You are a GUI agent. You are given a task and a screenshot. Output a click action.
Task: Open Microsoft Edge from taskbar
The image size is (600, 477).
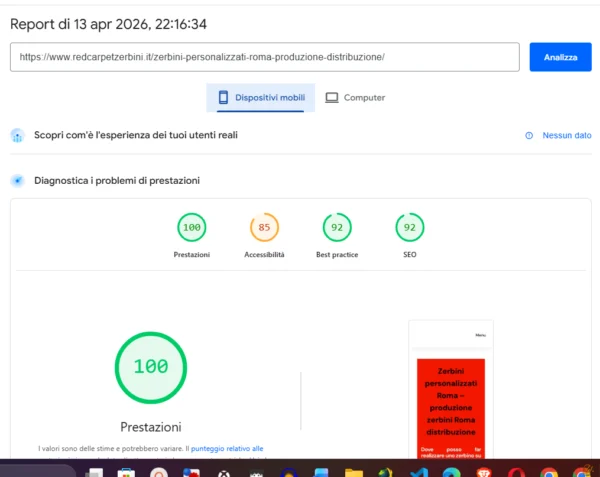(452, 473)
